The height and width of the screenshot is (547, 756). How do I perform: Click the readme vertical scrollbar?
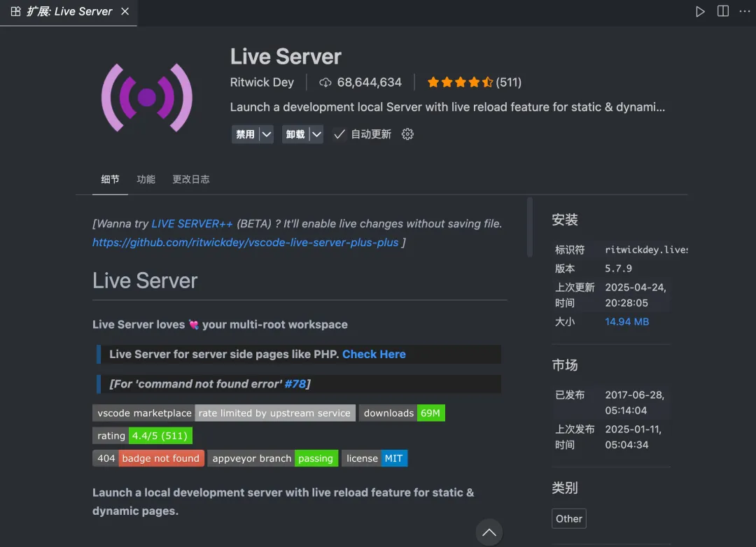530,227
